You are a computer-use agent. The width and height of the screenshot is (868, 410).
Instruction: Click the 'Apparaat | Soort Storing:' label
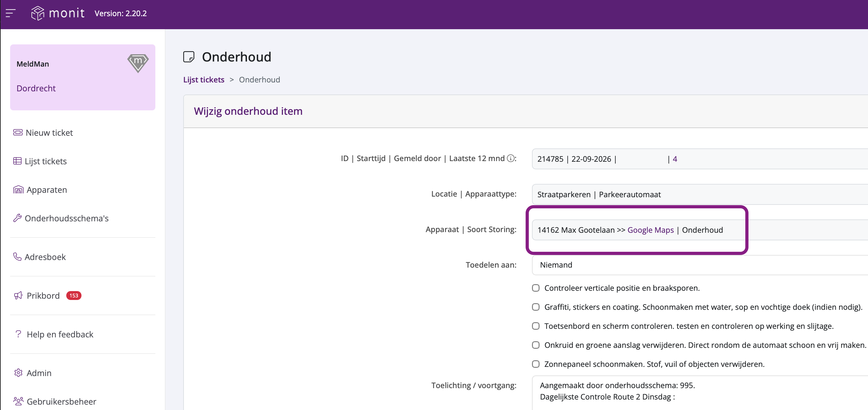[471, 229]
